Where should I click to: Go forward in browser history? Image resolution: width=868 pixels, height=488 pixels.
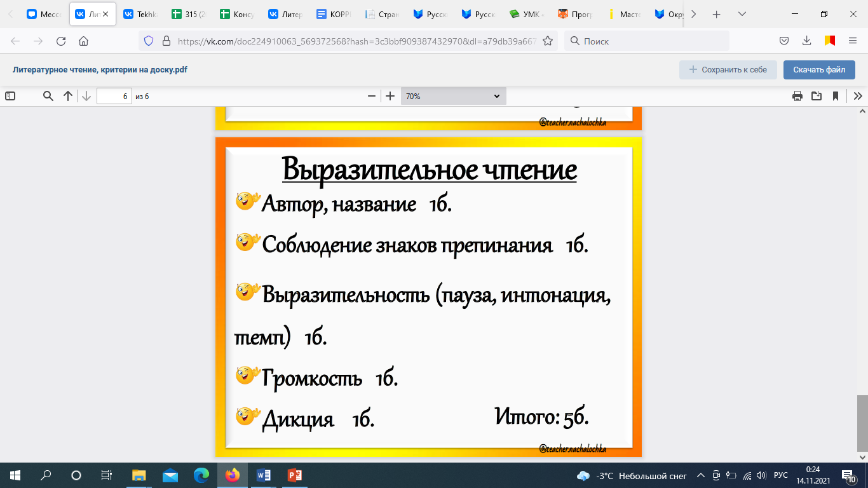pyautogui.click(x=38, y=41)
